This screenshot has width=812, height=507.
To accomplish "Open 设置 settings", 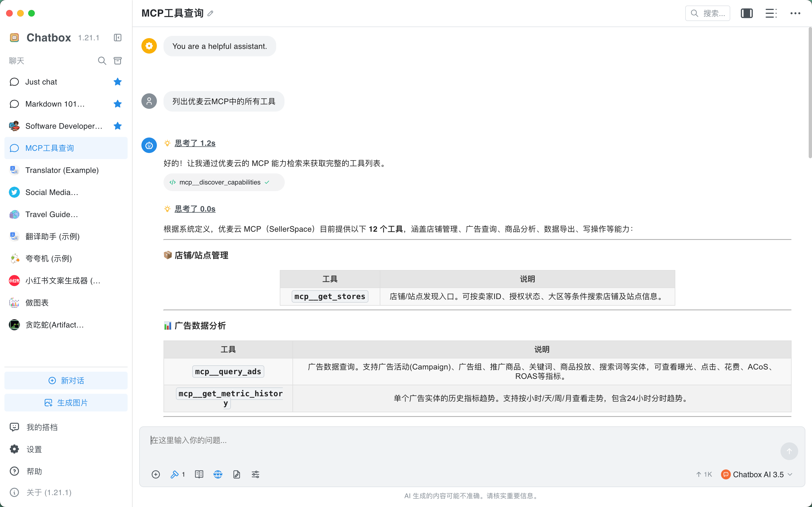I will 66,449.
